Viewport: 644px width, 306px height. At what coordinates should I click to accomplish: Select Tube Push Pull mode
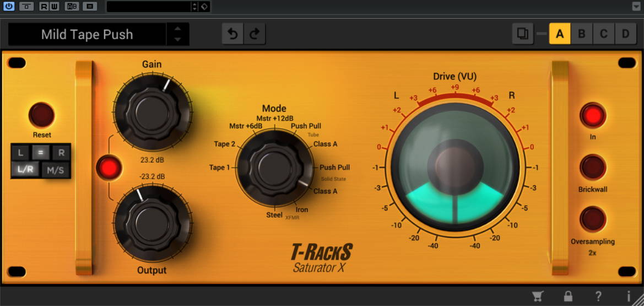click(306, 126)
